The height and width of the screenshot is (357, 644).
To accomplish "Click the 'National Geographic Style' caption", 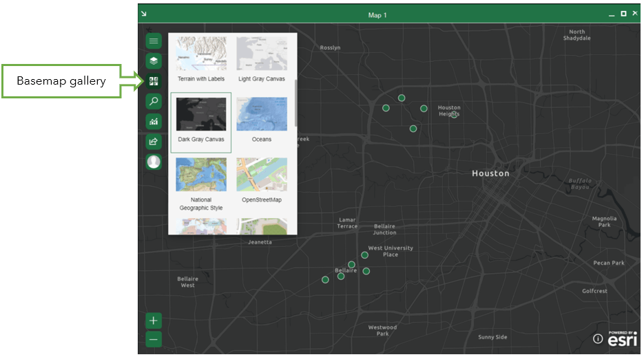I will pos(201,204).
